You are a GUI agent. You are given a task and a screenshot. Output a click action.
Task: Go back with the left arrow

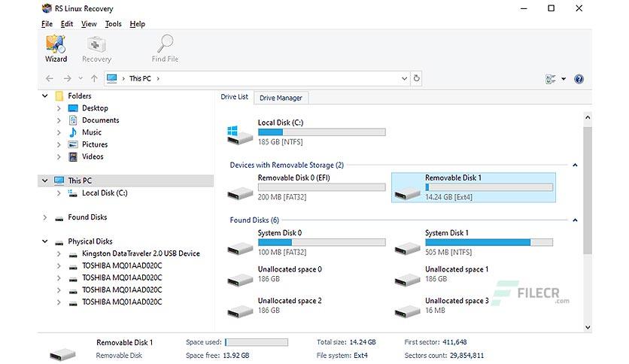[x=50, y=78]
